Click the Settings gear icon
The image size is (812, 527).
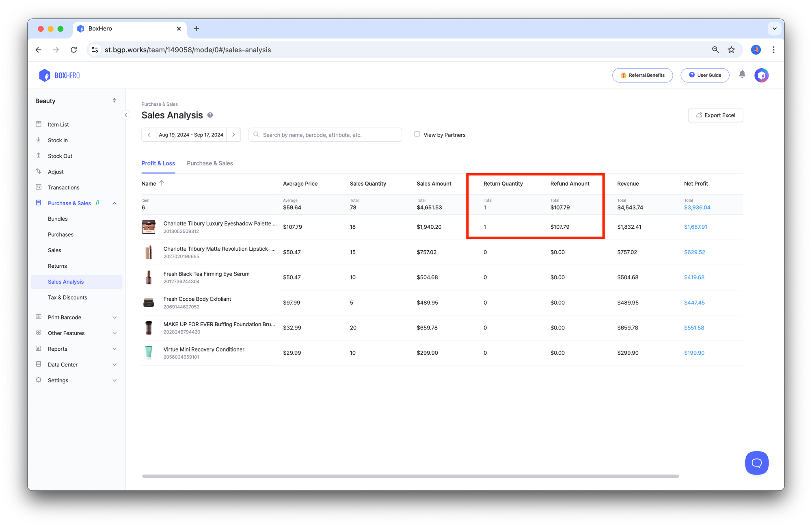[39, 380]
